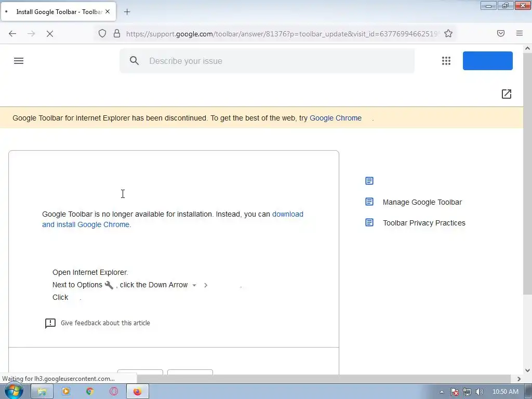Follow the Google Chrome banner link
This screenshot has height=399, width=532.
[336, 118]
